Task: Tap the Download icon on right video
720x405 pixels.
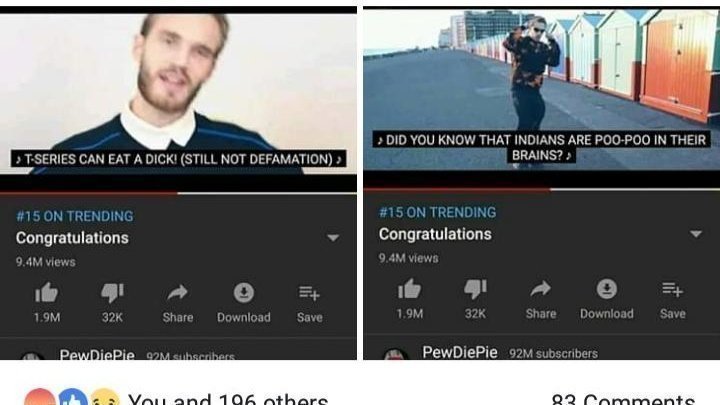Action: pos(607,289)
